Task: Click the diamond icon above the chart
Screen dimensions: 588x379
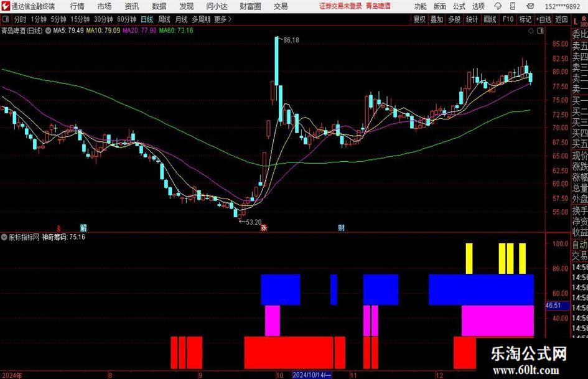Action: [531, 30]
